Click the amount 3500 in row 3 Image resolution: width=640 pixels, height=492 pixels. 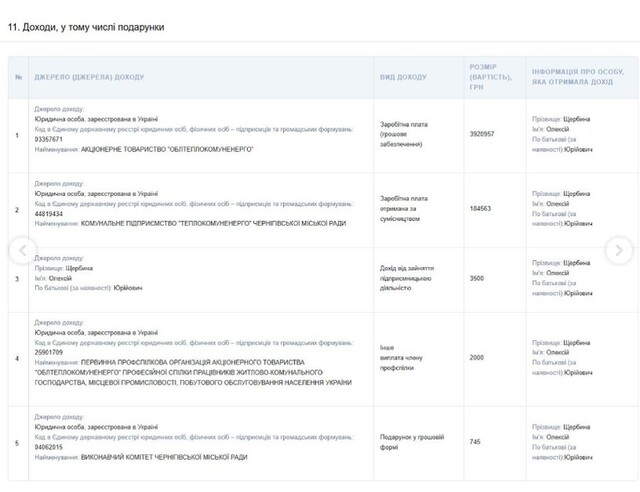pos(477,278)
